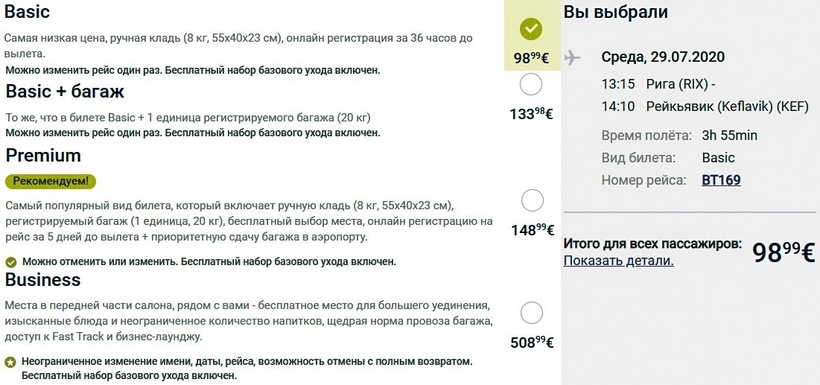Click the Business fare heading
Screen dimensions: 820x385
coord(43,279)
